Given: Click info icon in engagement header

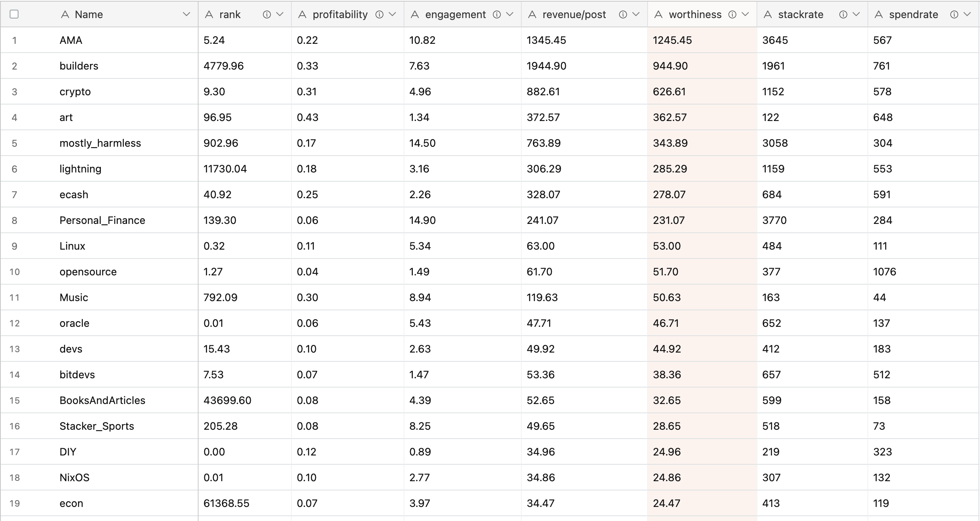Looking at the screenshot, I should click(x=497, y=15).
